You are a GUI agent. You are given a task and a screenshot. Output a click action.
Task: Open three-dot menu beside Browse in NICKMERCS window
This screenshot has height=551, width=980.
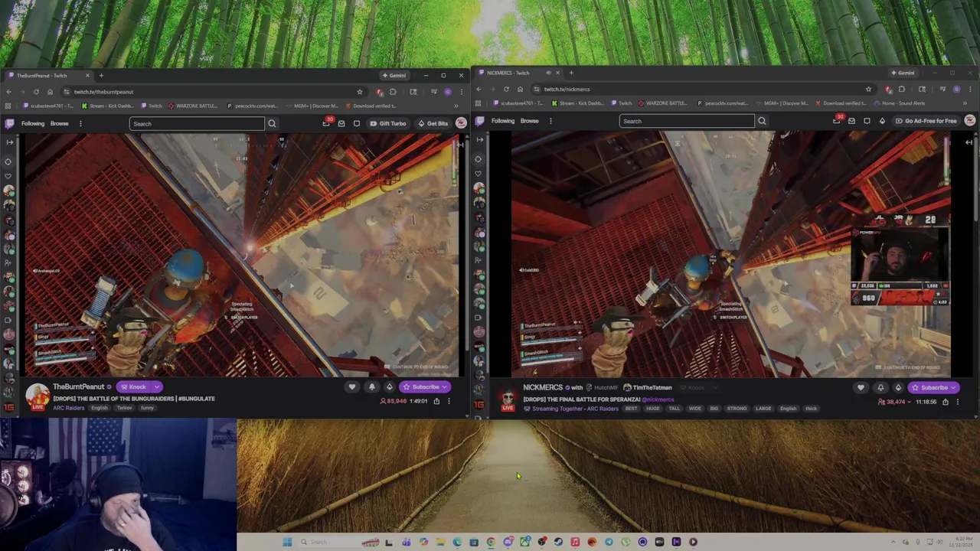(550, 121)
